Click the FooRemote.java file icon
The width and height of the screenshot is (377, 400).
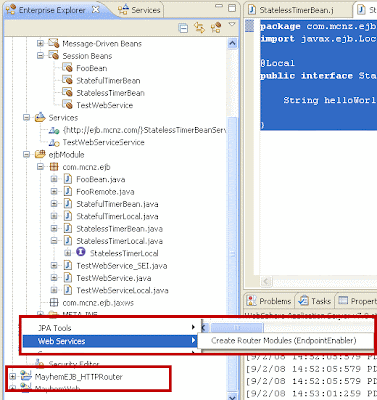tap(68, 191)
